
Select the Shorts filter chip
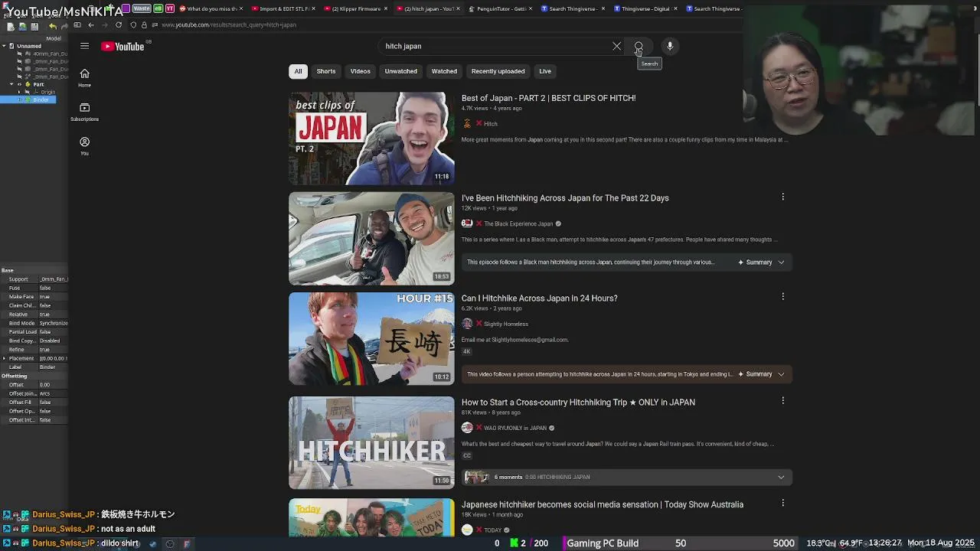pos(326,71)
